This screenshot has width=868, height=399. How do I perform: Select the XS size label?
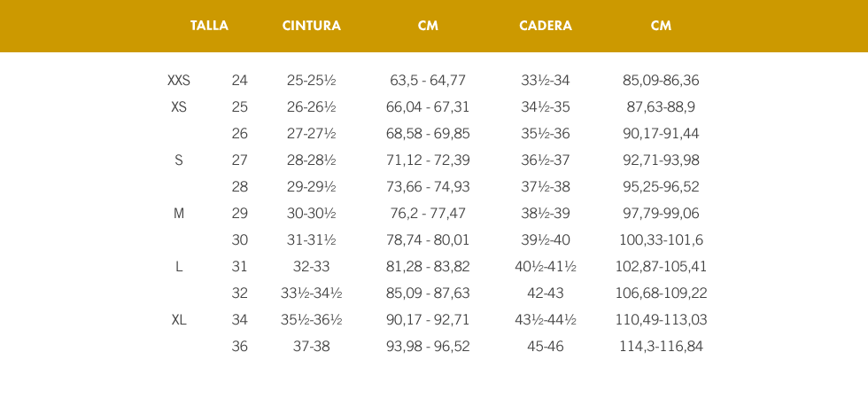click(x=179, y=107)
